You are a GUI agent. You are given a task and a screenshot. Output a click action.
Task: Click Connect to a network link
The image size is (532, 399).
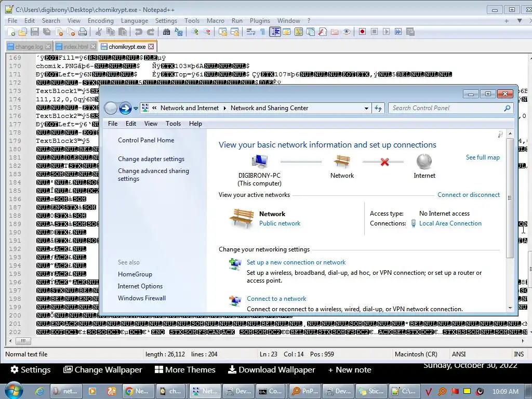pyautogui.click(x=276, y=299)
